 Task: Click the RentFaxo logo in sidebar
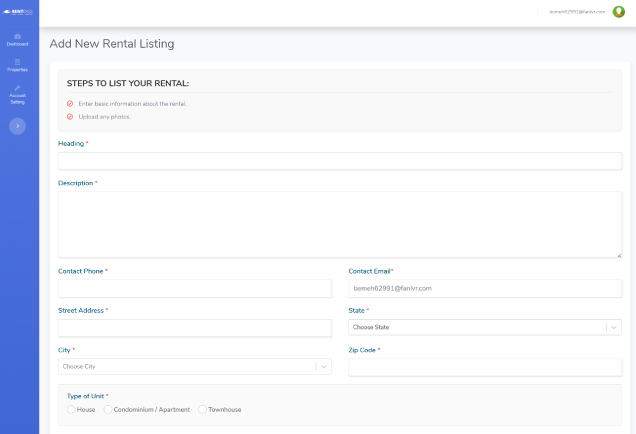click(x=19, y=11)
